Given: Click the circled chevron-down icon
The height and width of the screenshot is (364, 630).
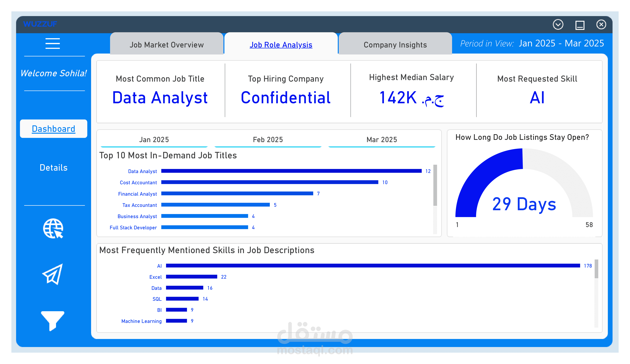Looking at the screenshot, I should (558, 24).
